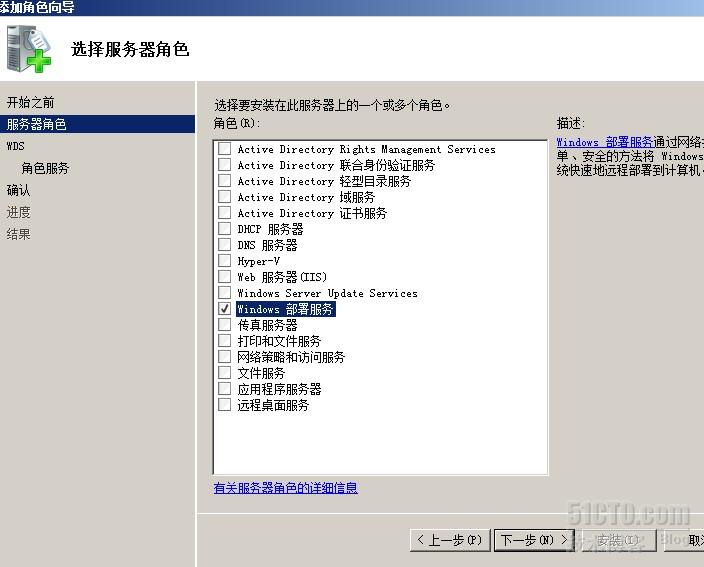704x567 pixels.
Task: Tick Windows Server Update Services checkbox
Action: click(224, 293)
